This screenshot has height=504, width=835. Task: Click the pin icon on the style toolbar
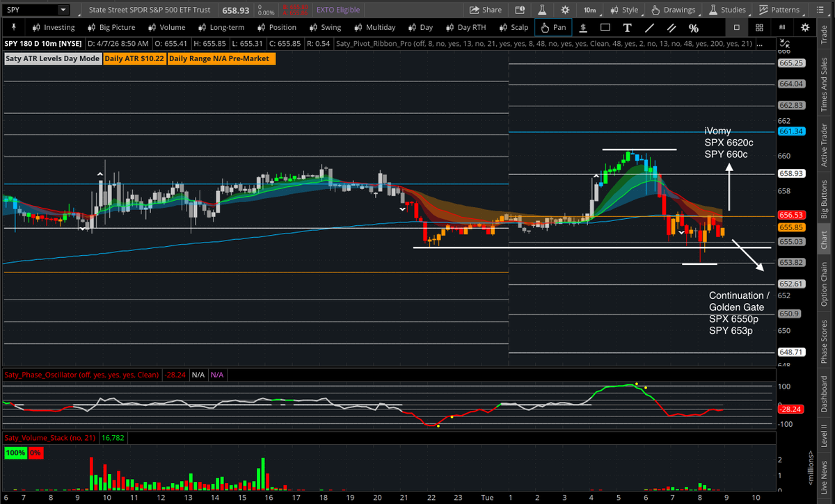click(15, 27)
